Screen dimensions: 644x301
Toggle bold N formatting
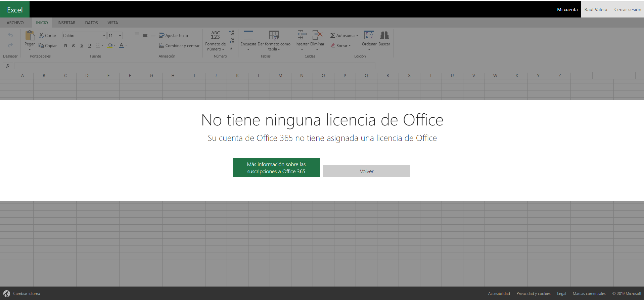pos(66,45)
